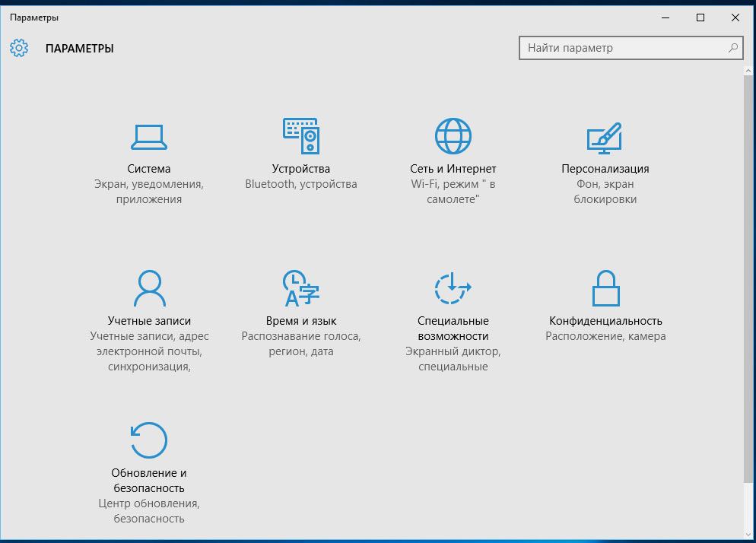Screen dimensions: 756x543
Task: Open the Система laptop icon
Action: coord(149,137)
